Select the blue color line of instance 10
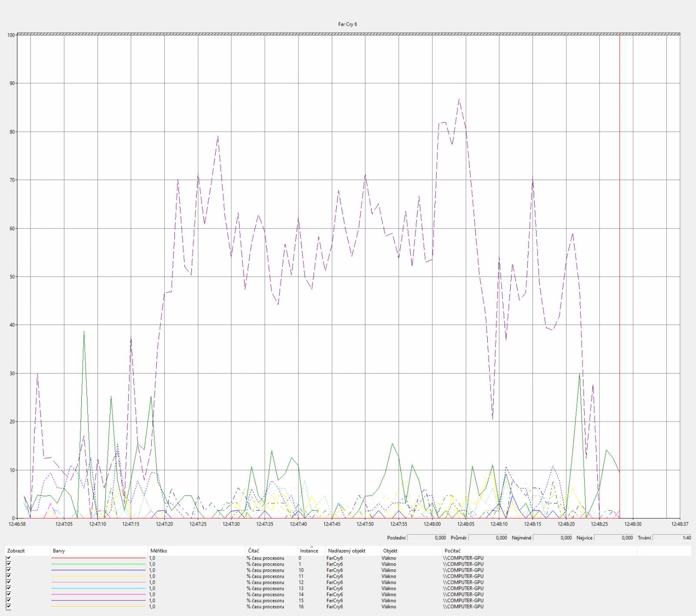Viewport: 696px width, 616px height. [x=99, y=570]
